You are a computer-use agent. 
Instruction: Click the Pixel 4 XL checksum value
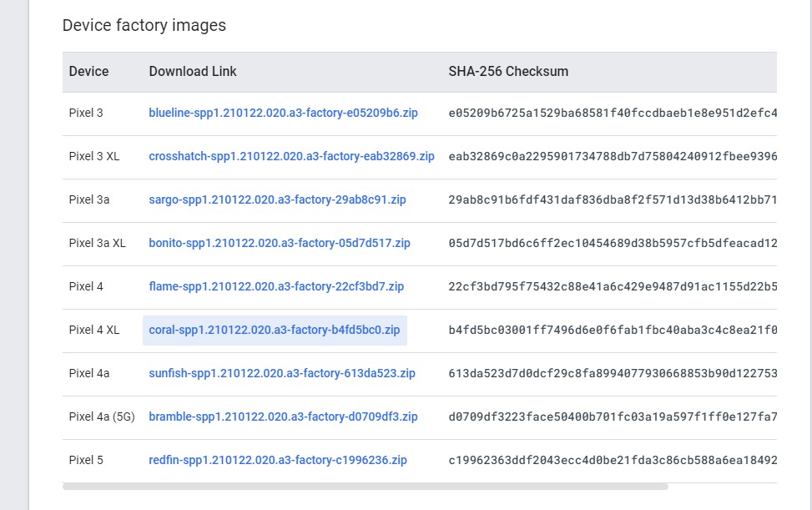coord(613,330)
